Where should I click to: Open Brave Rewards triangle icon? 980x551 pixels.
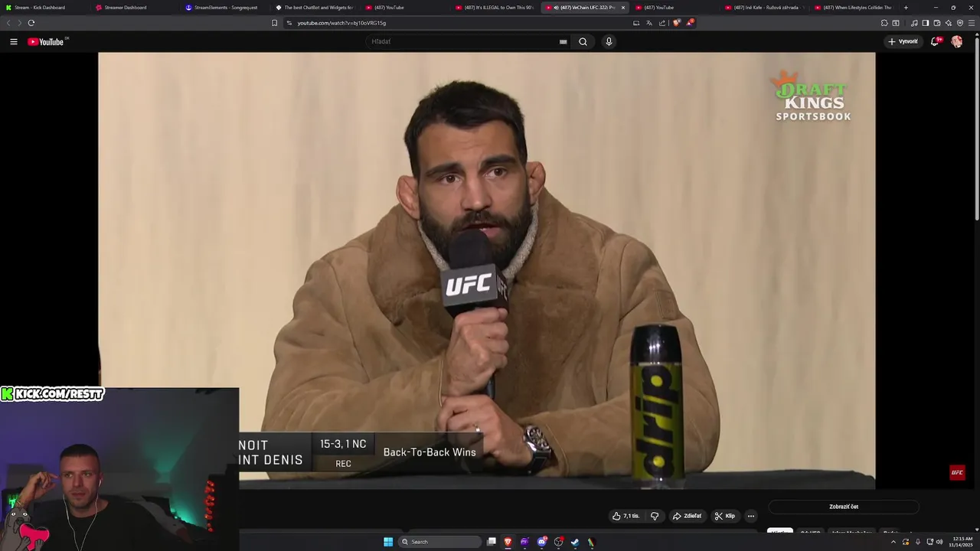pos(689,23)
